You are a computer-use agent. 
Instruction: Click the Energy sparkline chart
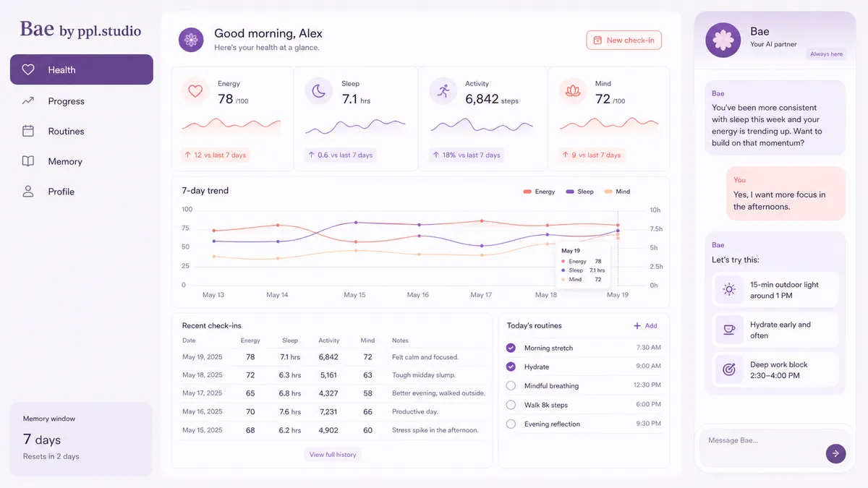pos(231,127)
